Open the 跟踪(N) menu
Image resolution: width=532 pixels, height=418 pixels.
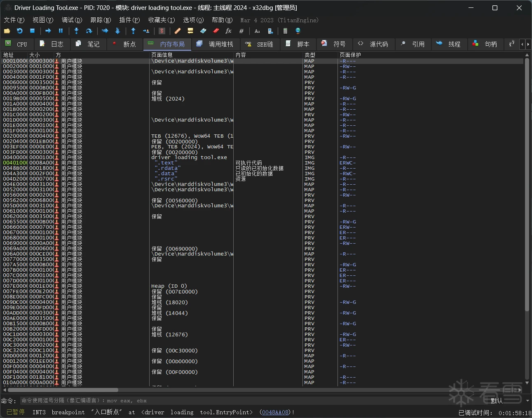101,20
